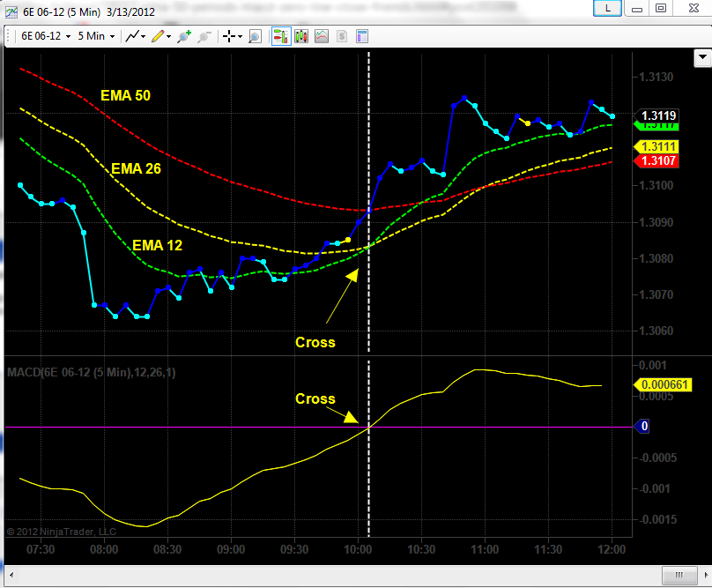This screenshot has width=712, height=588.
Task: Click the red 1.3107 EMA price marker
Action: pyautogui.click(x=656, y=160)
